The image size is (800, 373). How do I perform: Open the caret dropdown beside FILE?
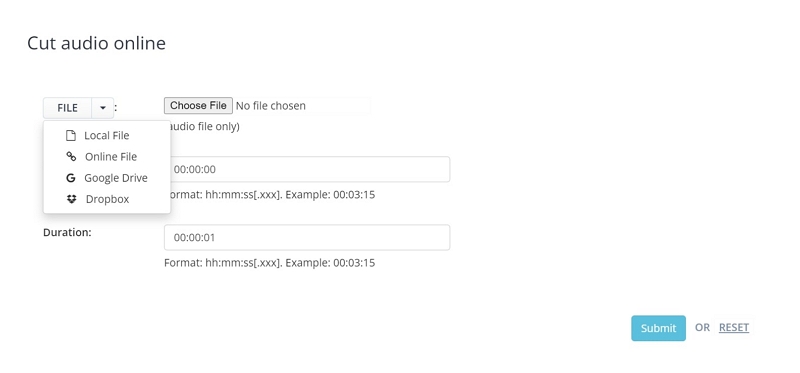tap(103, 108)
